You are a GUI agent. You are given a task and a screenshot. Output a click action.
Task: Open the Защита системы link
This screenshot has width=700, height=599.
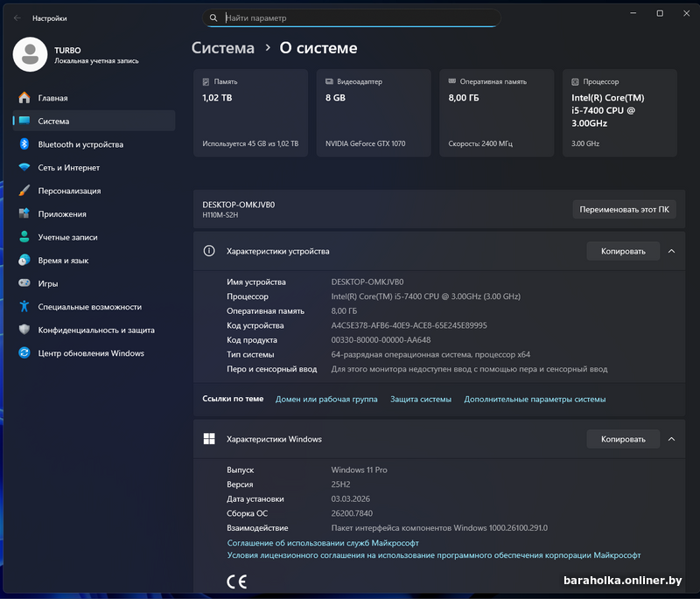(421, 399)
